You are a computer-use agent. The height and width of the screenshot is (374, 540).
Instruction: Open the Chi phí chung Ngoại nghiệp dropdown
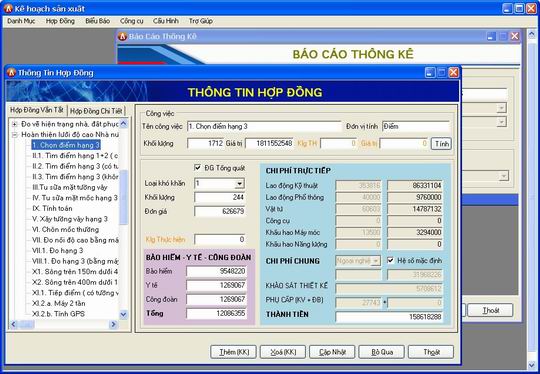[376, 261]
